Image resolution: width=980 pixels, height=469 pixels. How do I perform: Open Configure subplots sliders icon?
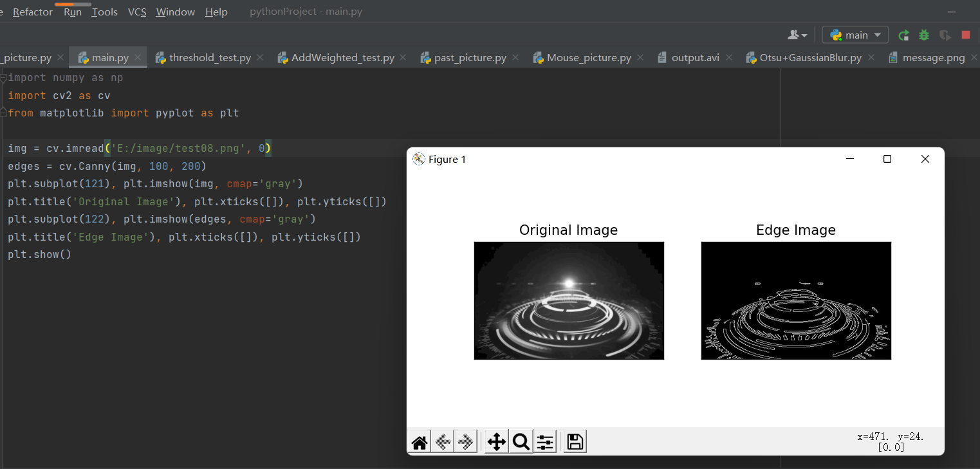545,442
